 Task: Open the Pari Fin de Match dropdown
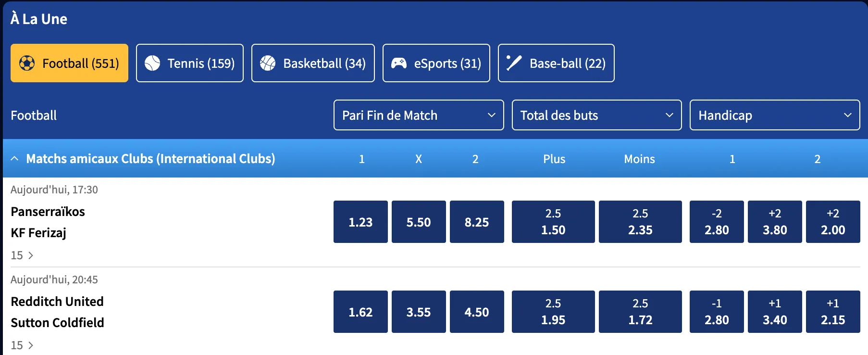pos(419,115)
